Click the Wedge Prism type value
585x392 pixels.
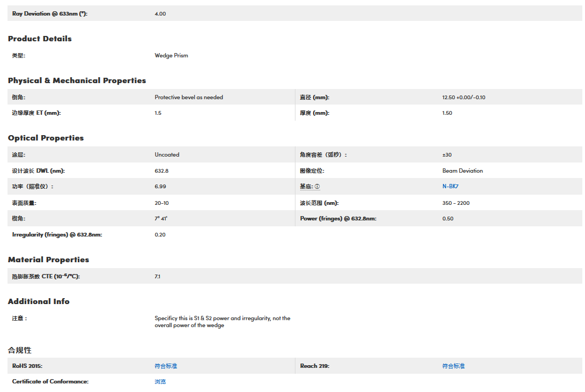[171, 55]
